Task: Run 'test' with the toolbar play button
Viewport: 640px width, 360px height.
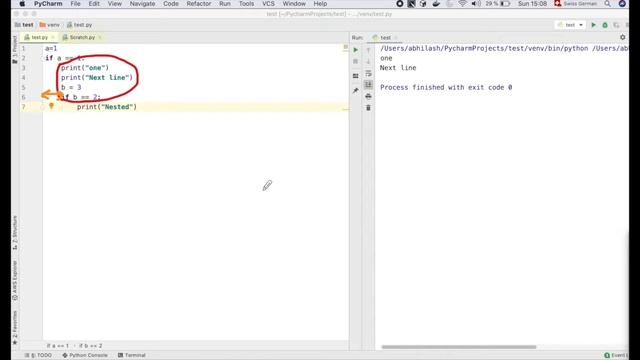Action: (593, 25)
